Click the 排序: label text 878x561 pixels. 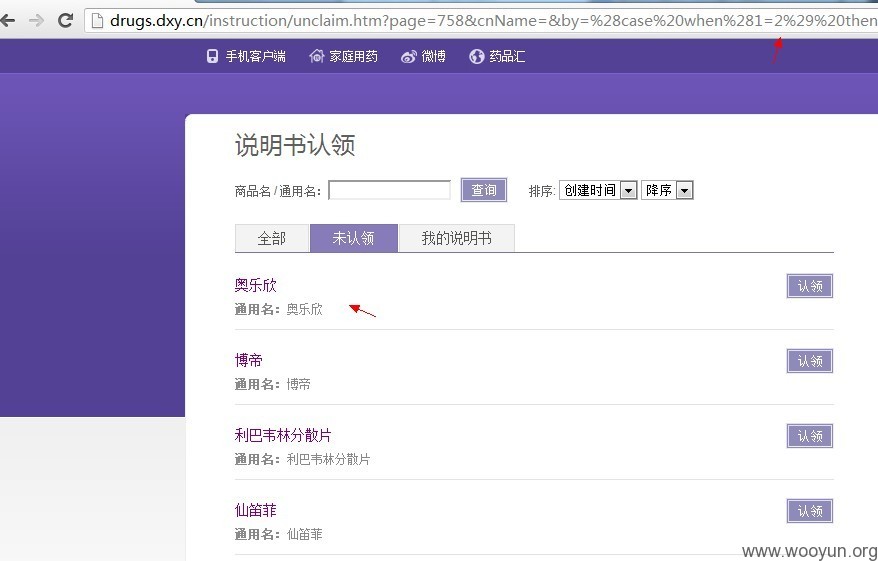pyautogui.click(x=541, y=191)
